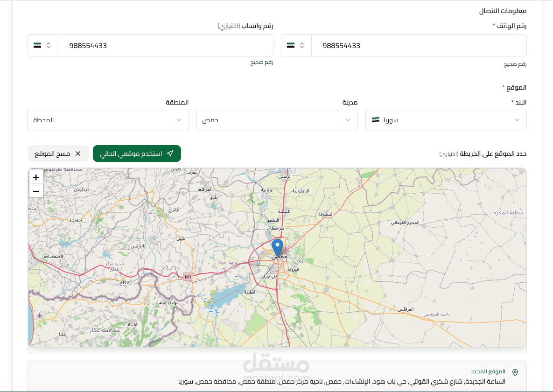Click المخرم الفوقاني label on the map

(405, 223)
